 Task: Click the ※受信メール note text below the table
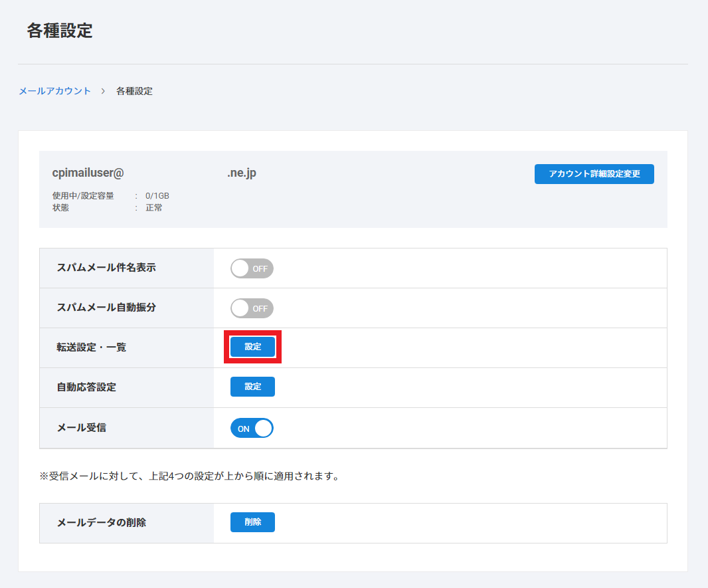[189, 476]
